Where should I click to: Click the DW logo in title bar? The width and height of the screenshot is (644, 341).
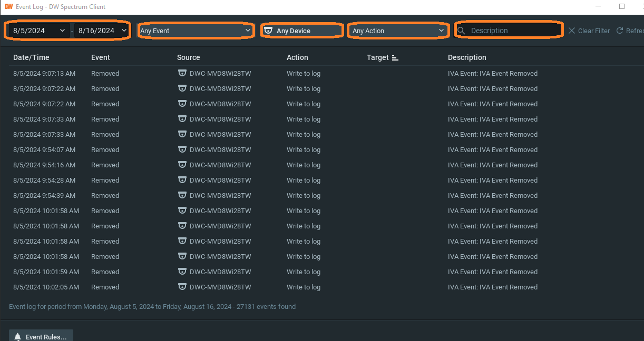click(x=8, y=7)
